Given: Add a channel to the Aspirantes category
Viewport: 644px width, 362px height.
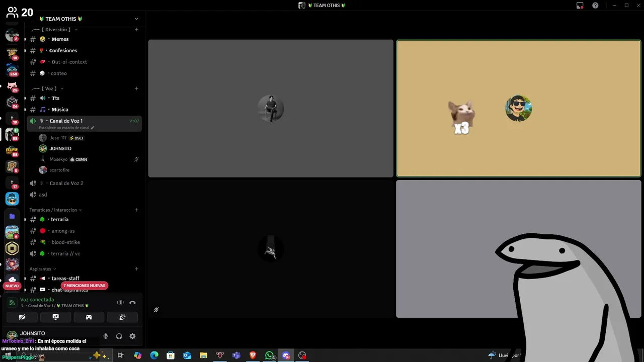Looking at the screenshot, I should pos(136,269).
